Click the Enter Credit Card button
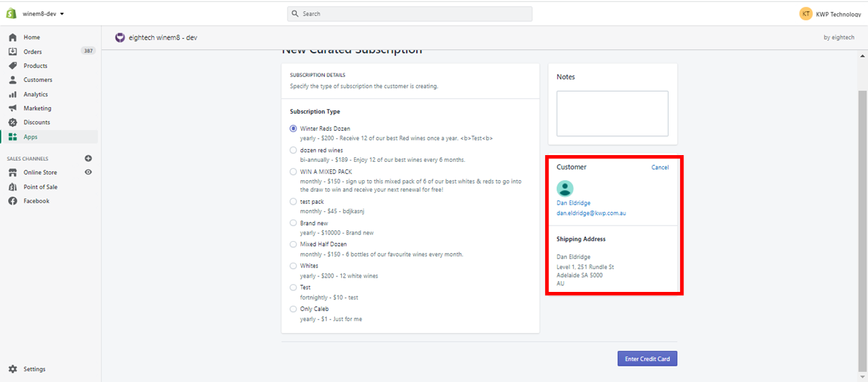 (647, 359)
